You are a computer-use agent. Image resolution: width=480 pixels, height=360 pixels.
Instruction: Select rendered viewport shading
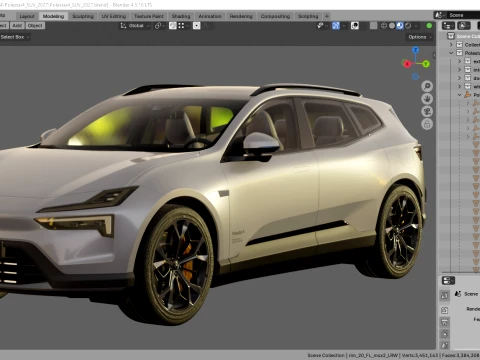[408, 26]
